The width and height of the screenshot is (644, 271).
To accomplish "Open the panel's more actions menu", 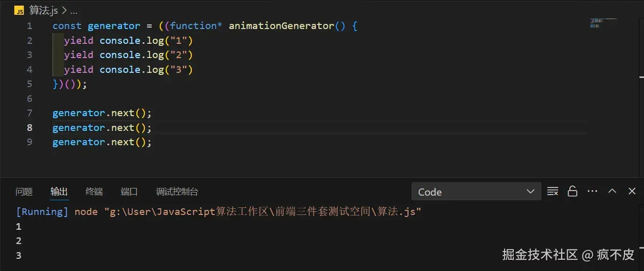I will click(592, 192).
